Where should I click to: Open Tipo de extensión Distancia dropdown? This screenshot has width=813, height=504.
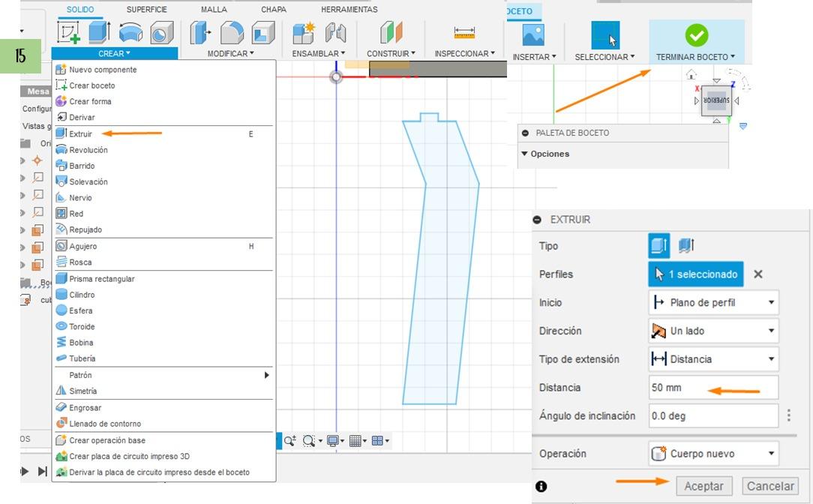click(713, 359)
